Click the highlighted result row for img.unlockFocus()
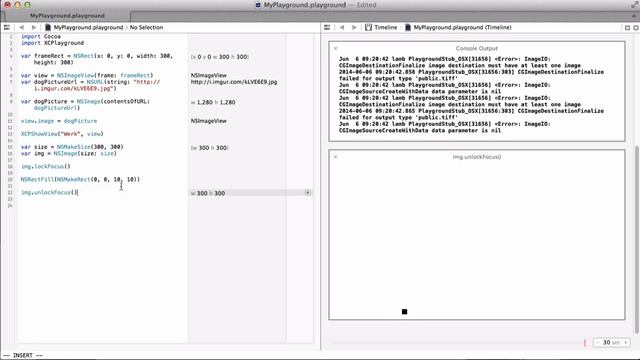Viewport: 640px width, 360px height. click(251, 193)
